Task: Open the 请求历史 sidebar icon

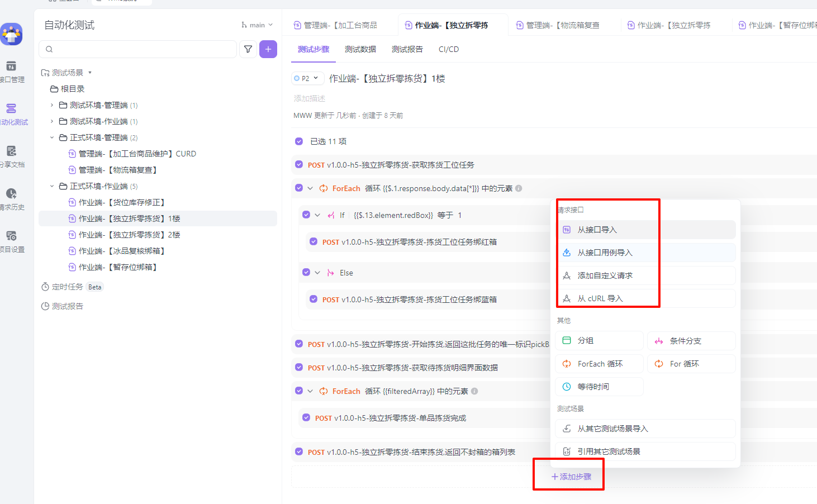Action: (11, 193)
